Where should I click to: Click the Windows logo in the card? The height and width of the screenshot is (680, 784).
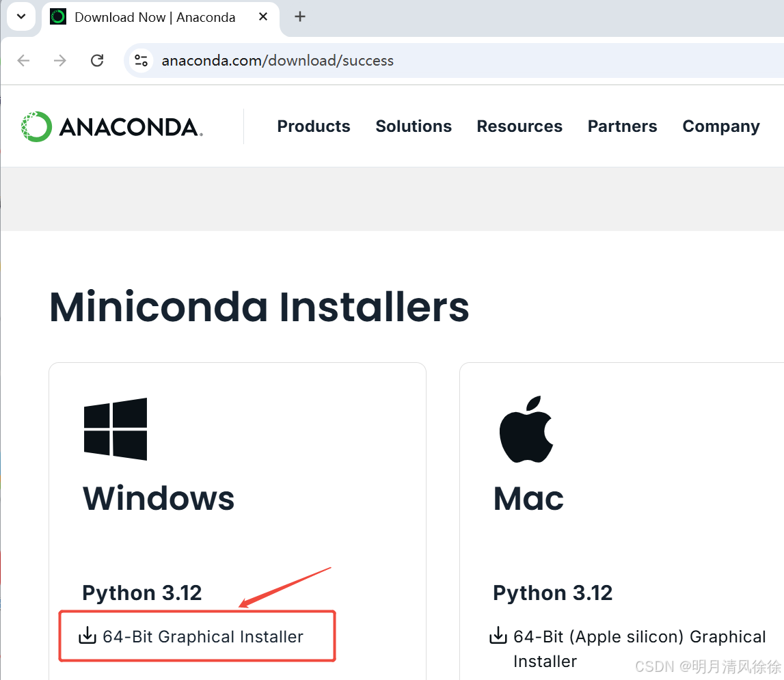click(x=116, y=429)
